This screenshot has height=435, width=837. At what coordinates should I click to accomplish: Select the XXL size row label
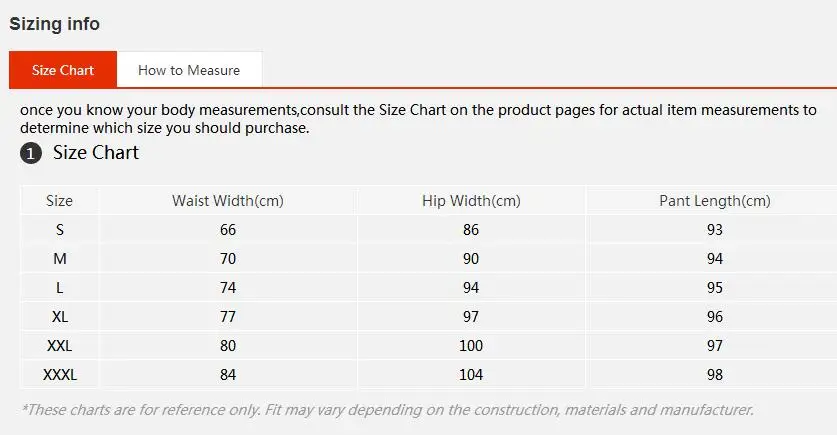click(x=60, y=346)
